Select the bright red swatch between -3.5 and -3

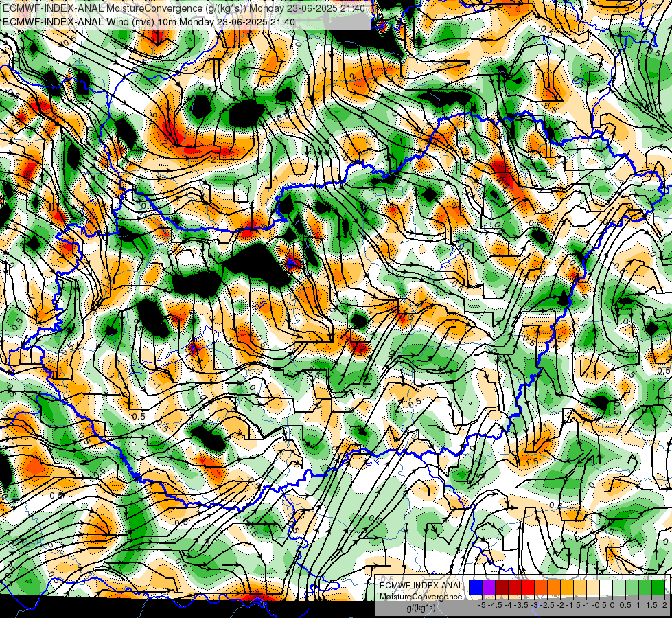click(528, 587)
